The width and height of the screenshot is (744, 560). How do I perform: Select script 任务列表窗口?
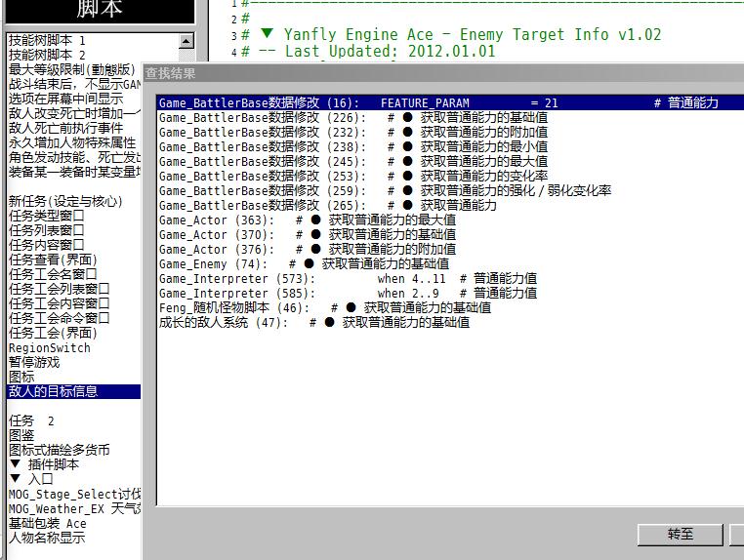[47, 230]
